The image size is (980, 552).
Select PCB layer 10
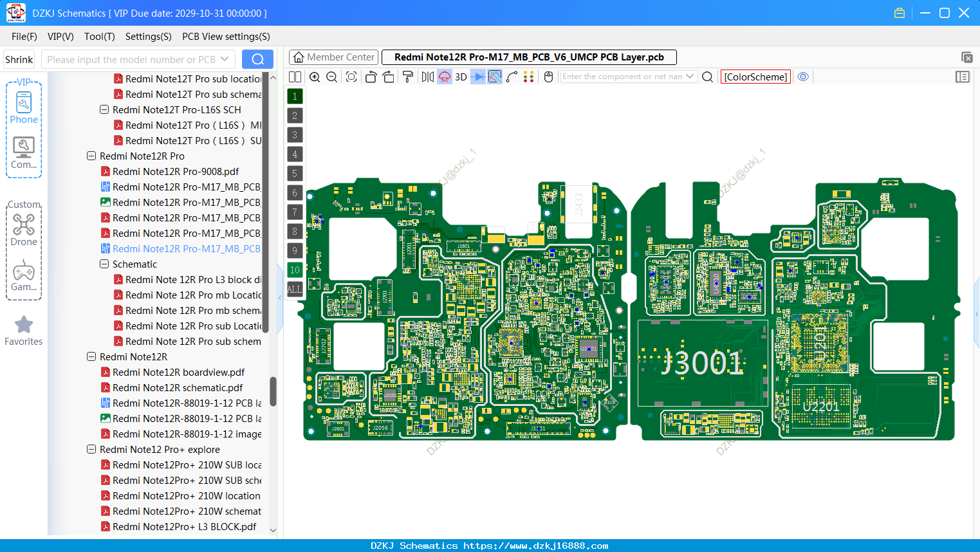point(295,270)
